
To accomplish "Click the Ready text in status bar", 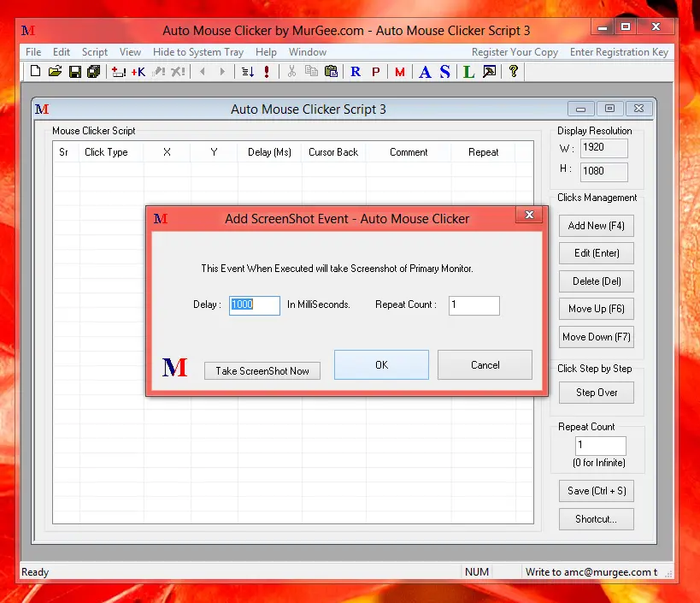I will [x=35, y=572].
